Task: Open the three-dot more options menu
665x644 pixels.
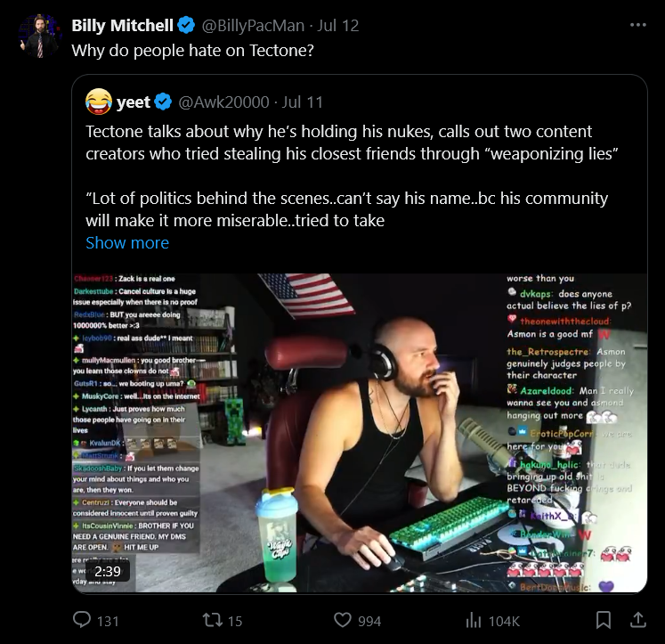Action: [638, 25]
